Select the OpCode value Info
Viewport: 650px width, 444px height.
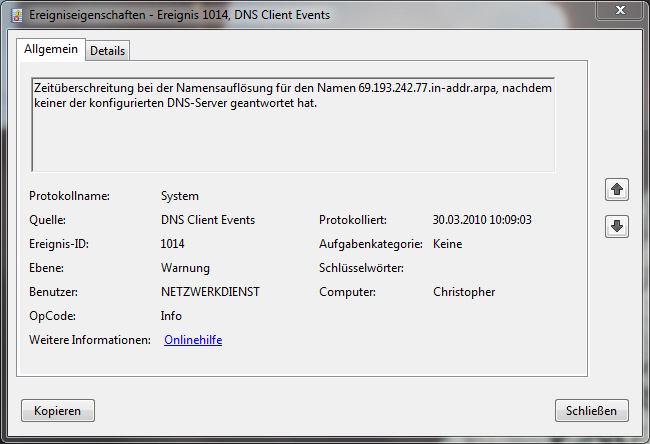(x=171, y=316)
